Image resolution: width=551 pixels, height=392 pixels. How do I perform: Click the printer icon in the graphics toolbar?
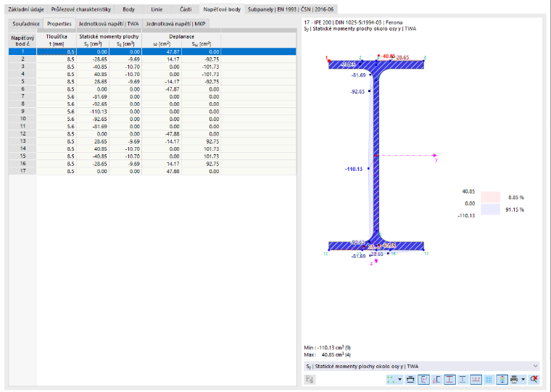pos(514,380)
